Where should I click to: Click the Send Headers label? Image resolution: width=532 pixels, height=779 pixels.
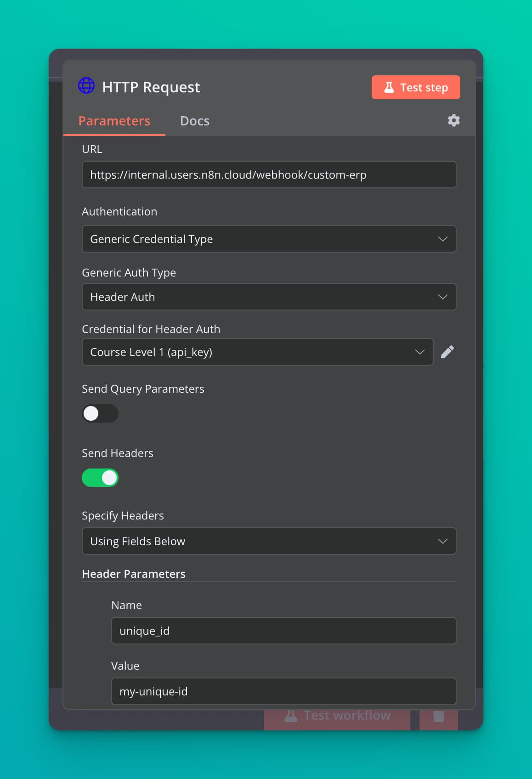[x=118, y=453]
